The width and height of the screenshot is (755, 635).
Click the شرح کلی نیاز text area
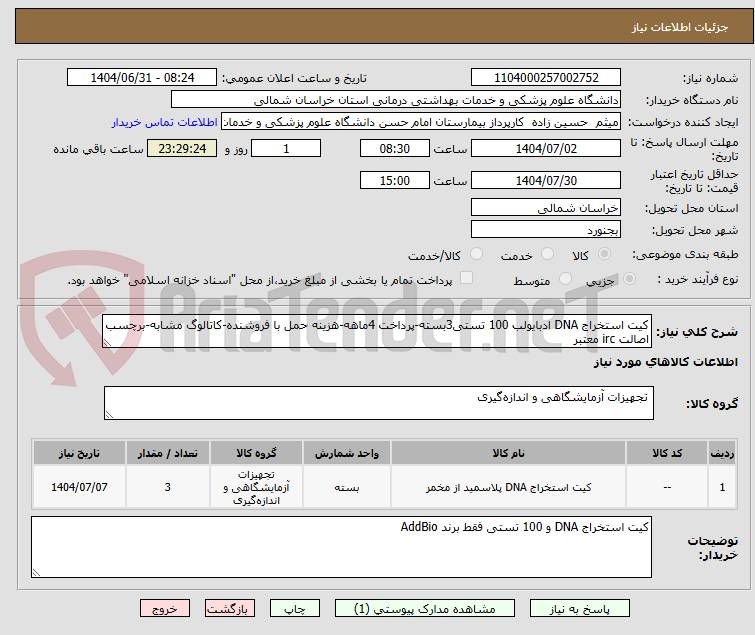pyautogui.click(x=377, y=331)
